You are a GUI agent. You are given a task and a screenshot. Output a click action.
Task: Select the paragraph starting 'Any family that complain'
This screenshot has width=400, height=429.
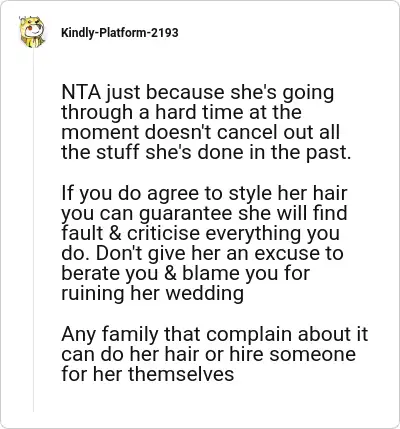point(215,354)
